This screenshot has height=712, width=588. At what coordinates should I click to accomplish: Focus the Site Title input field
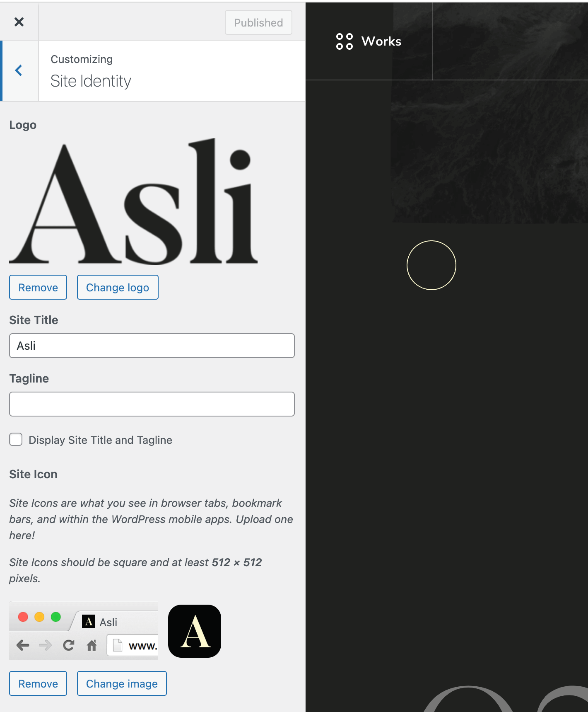[x=152, y=346]
